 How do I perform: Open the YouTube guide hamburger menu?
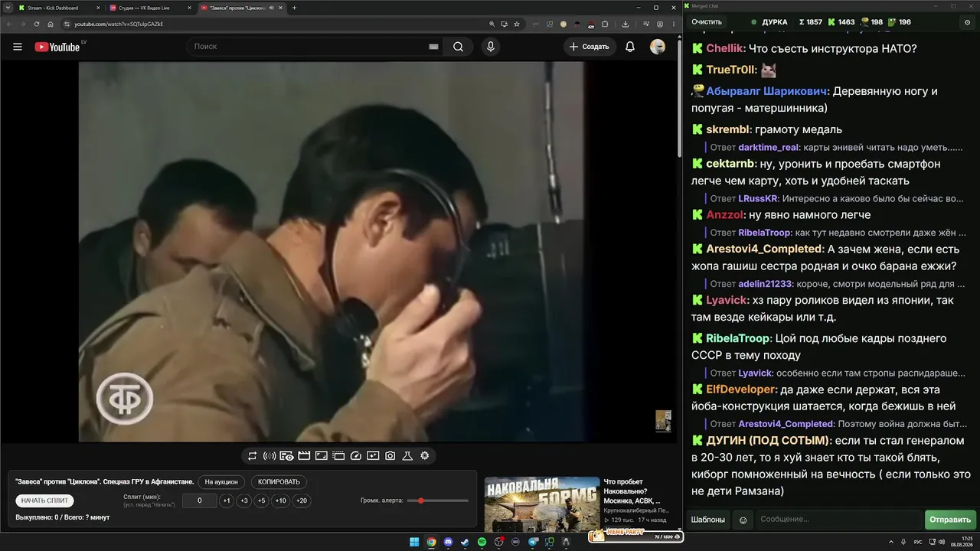18,47
